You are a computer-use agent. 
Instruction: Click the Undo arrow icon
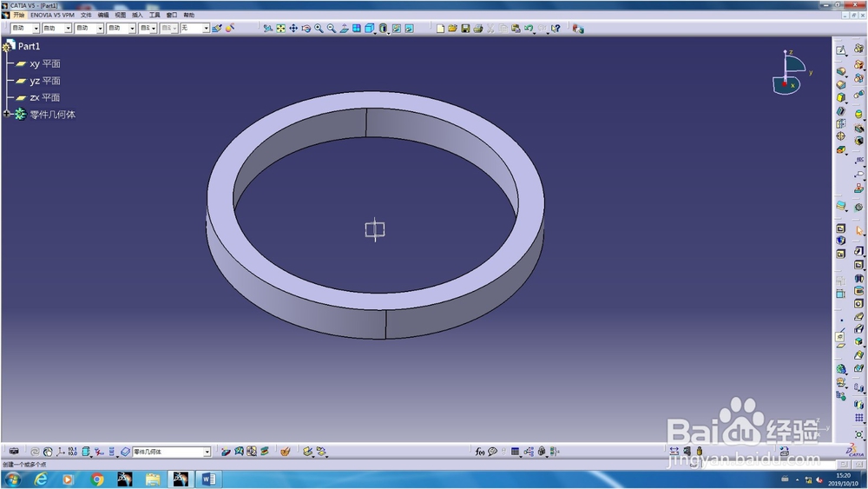pos(529,29)
